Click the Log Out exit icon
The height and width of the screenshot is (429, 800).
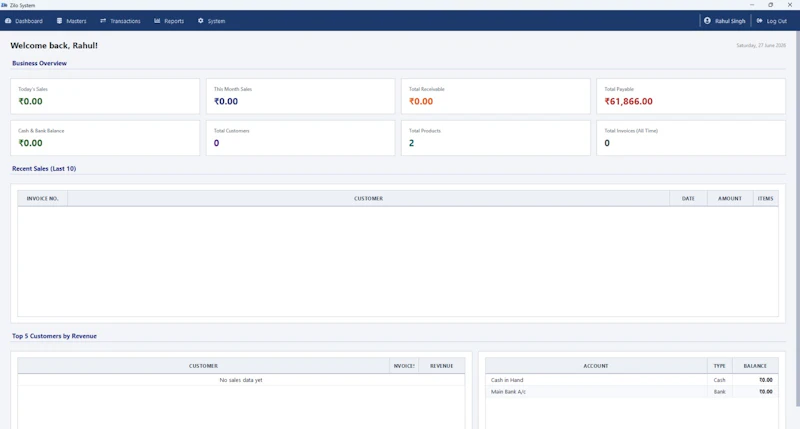pyautogui.click(x=760, y=21)
